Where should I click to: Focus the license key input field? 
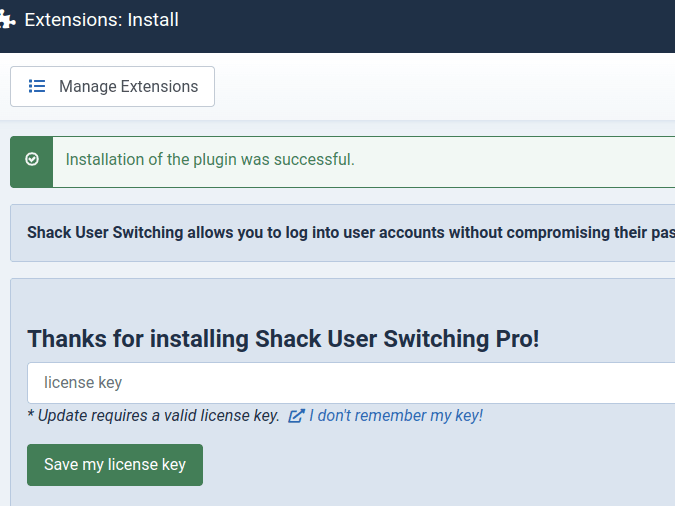point(351,383)
